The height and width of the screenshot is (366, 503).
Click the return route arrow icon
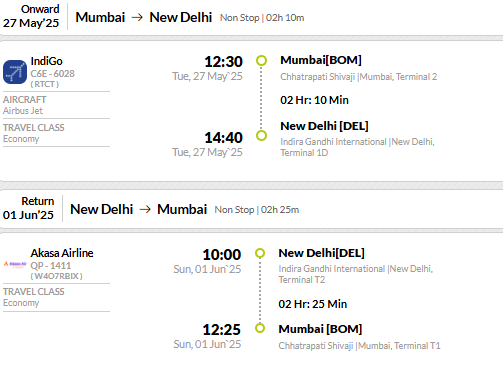(145, 209)
